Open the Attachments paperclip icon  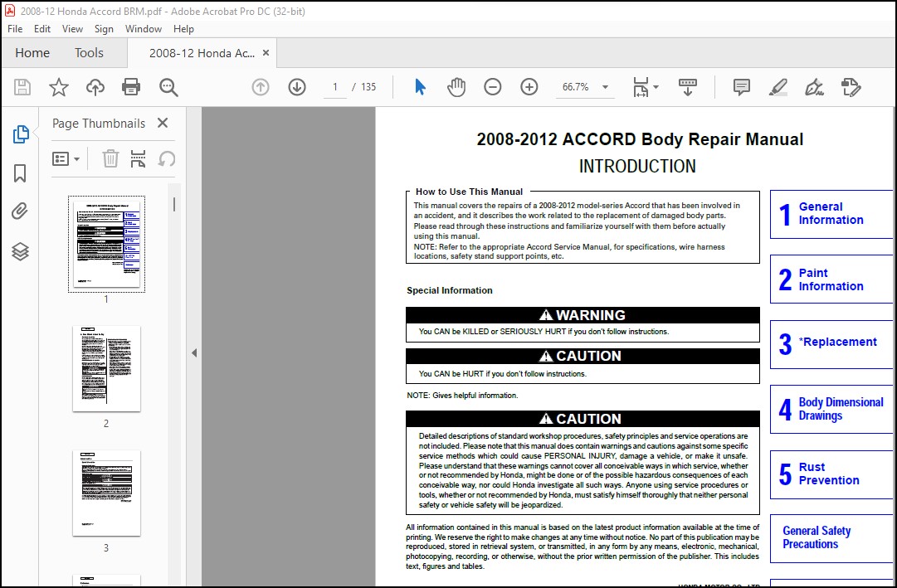click(20, 211)
